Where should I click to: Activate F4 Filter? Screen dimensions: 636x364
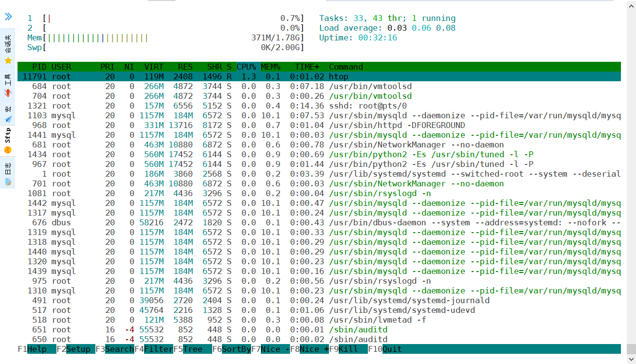pos(153,349)
